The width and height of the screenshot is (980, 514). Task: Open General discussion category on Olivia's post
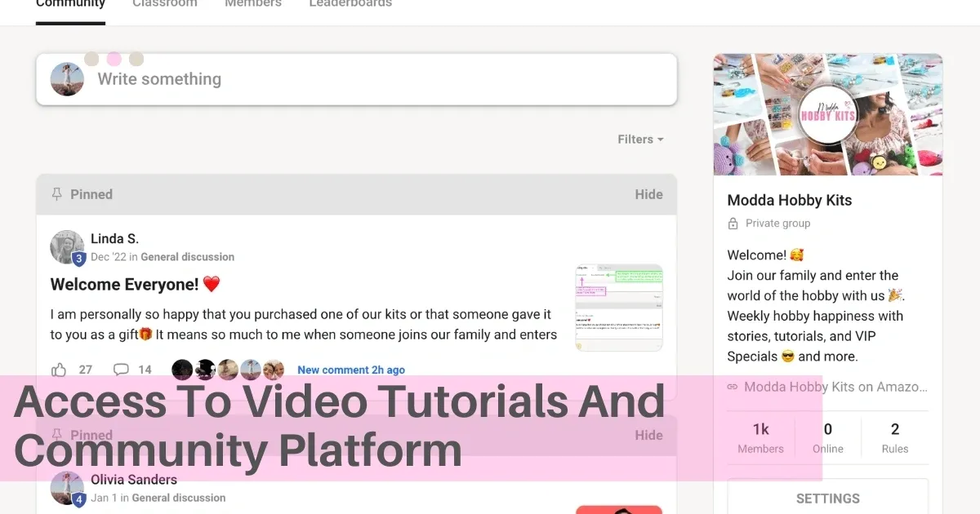[179, 498]
